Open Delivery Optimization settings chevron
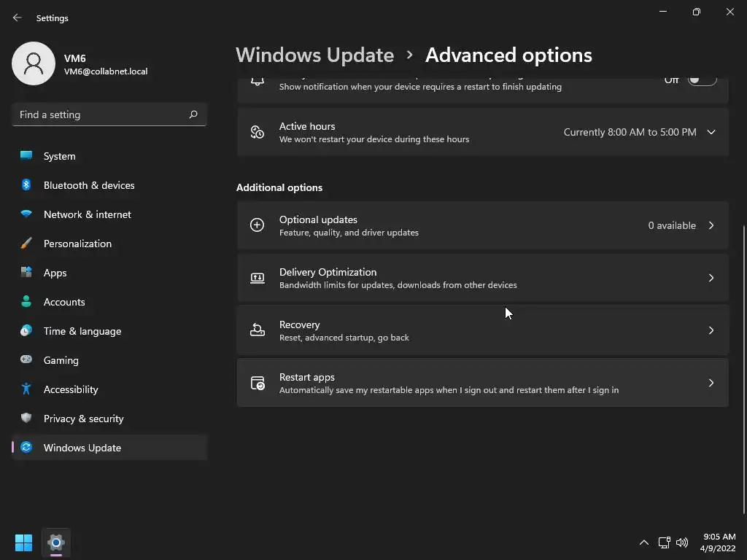 coord(711,278)
